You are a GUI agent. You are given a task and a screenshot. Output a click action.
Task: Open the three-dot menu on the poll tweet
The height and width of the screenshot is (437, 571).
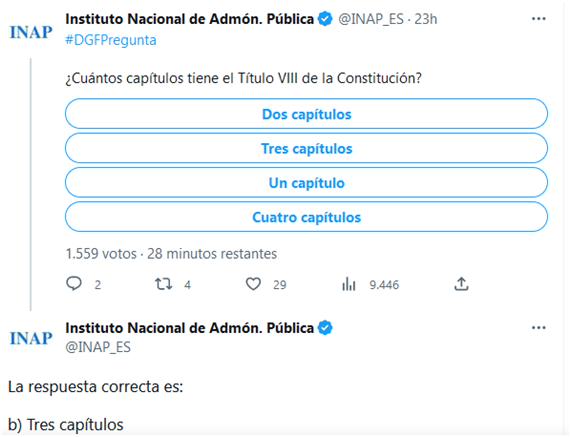(539, 19)
